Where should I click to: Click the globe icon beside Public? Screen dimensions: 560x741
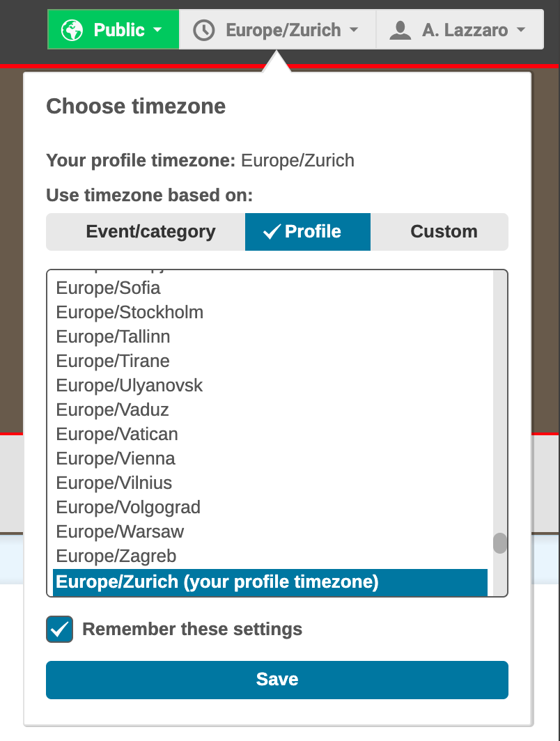click(x=72, y=30)
